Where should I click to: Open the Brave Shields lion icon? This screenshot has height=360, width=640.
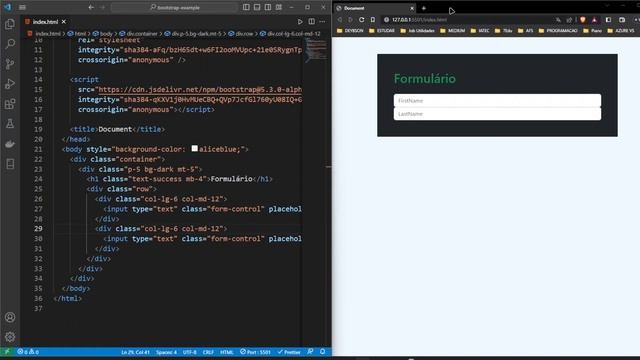coord(582,20)
